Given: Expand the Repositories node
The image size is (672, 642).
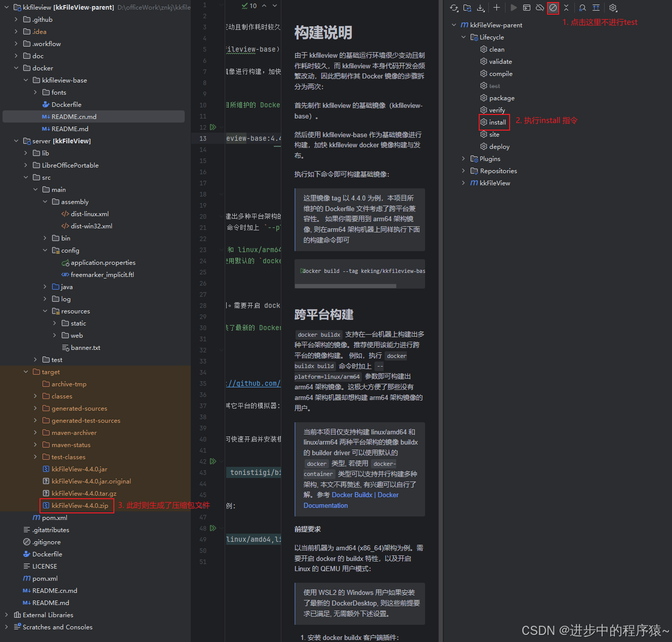Looking at the screenshot, I should [x=463, y=171].
